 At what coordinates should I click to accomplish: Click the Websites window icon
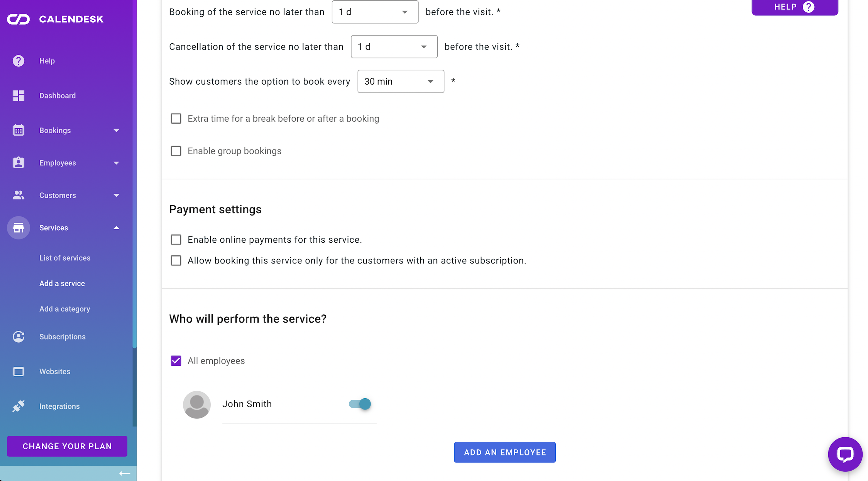pyautogui.click(x=19, y=371)
